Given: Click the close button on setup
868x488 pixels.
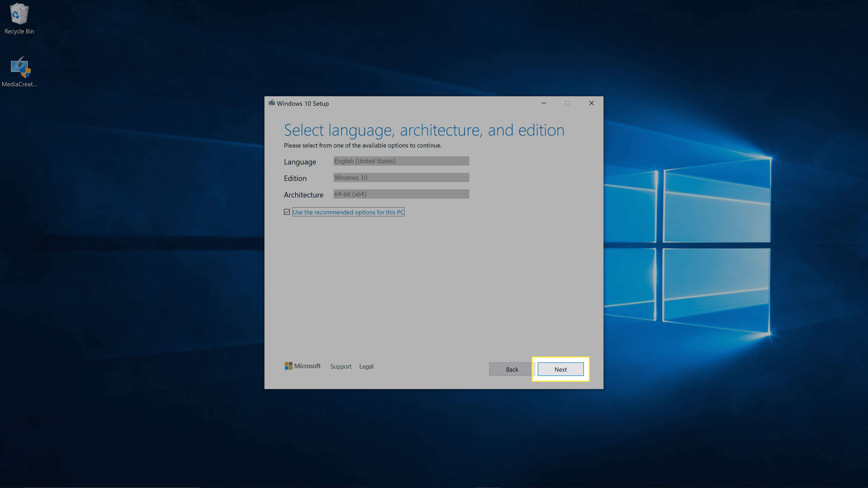Looking at the screenshot, I should point(591,103).
